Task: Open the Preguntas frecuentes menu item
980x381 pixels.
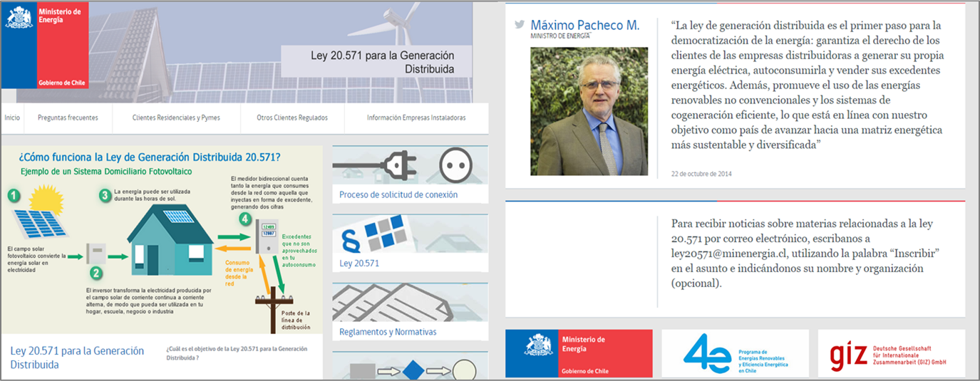Action: 68,118
